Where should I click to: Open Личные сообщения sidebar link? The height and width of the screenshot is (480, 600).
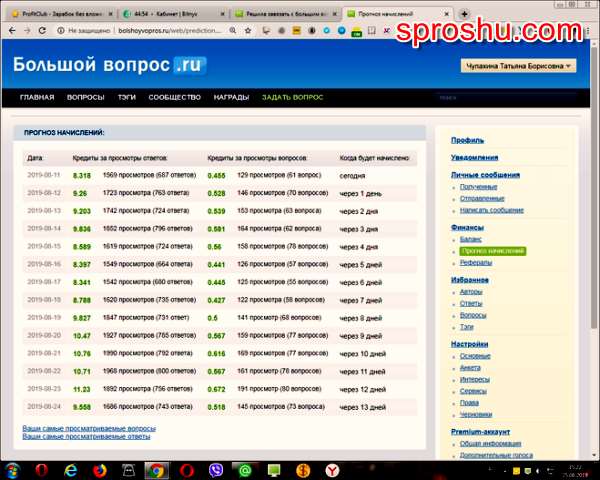click(485, 175)
